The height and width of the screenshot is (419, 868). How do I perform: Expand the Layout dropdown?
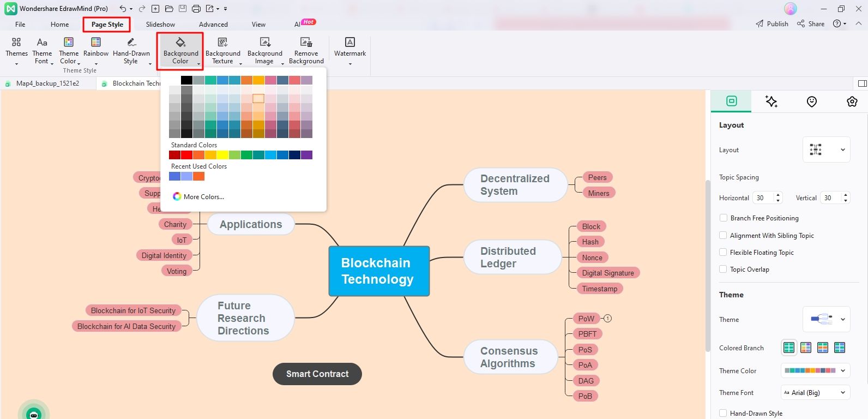point(826,149)
